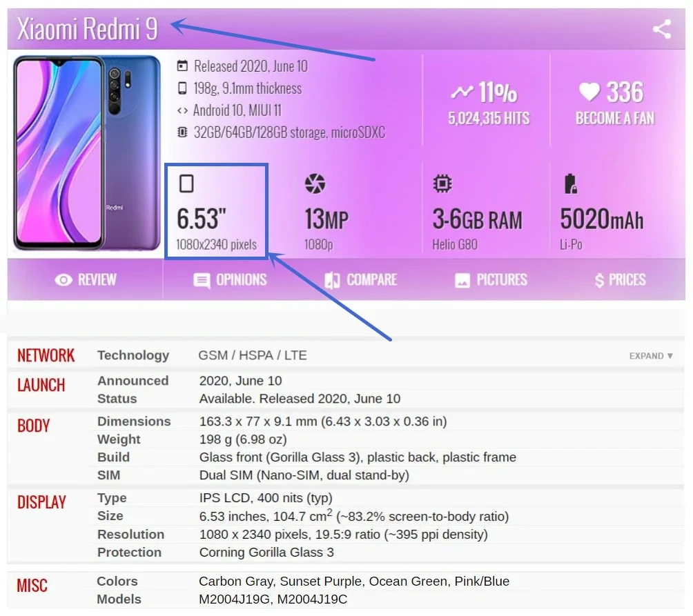693x616 pixels.
Task: Click the display Size spec label
Action: pos(110,516)
